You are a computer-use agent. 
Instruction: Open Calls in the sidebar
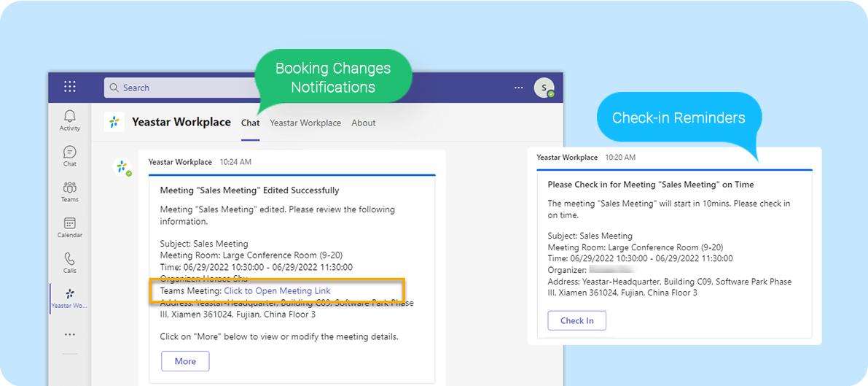tap(70, 263)
